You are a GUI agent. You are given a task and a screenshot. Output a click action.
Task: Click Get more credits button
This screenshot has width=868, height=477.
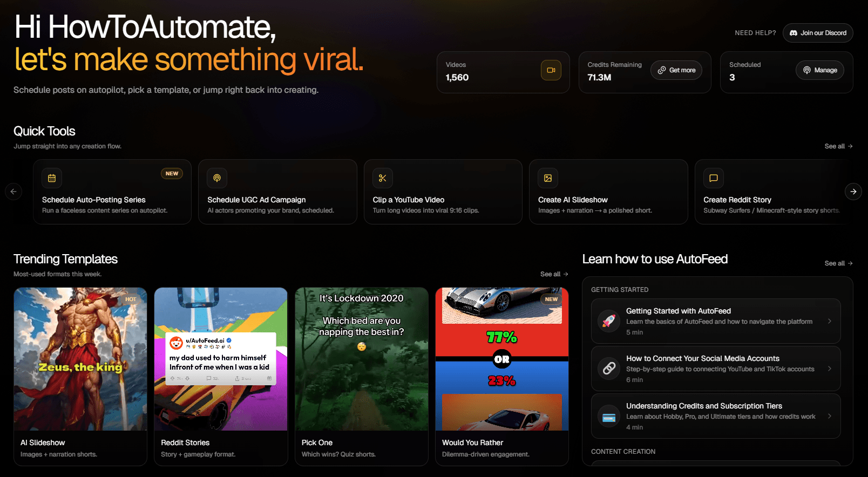tap(676, 70)
